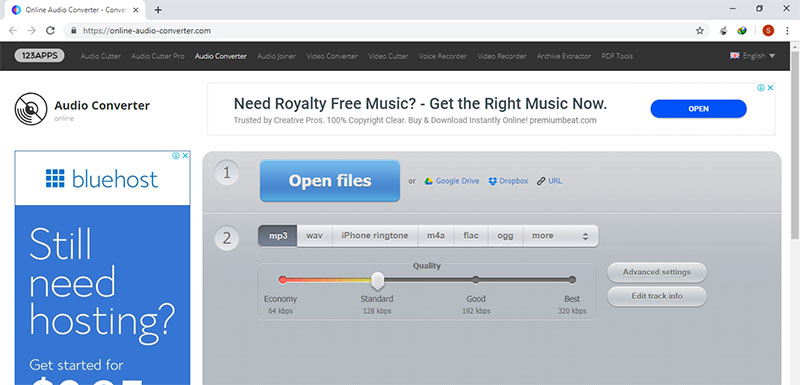Choose the iPhone ringtone format

tap(374, 236)
